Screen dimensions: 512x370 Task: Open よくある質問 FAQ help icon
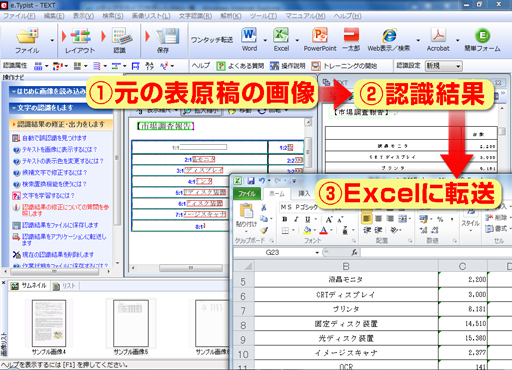[240, 66]
